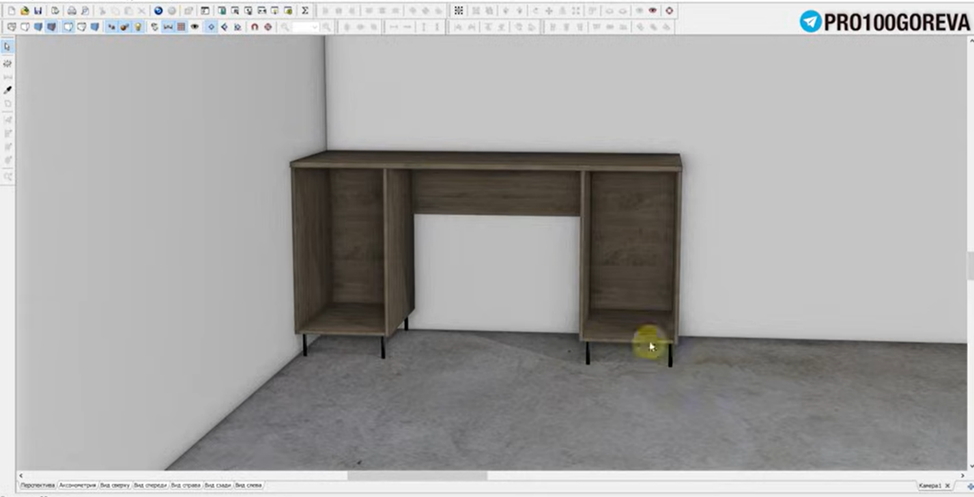974x497 pixels.
Task: Toggle the black eye visibility icon
Action: [x=194, y=27]
